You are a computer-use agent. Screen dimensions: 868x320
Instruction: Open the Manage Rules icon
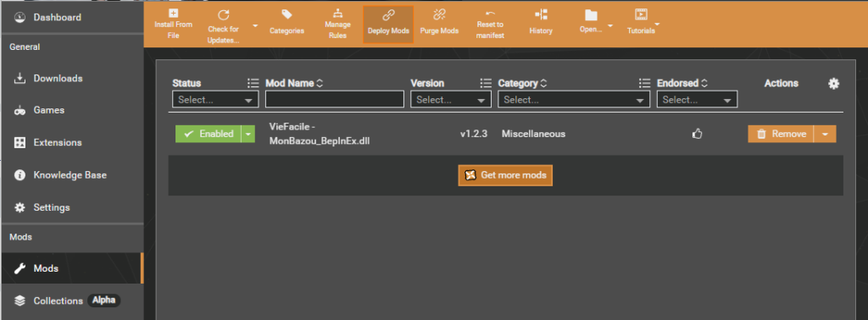coord(337,13)
